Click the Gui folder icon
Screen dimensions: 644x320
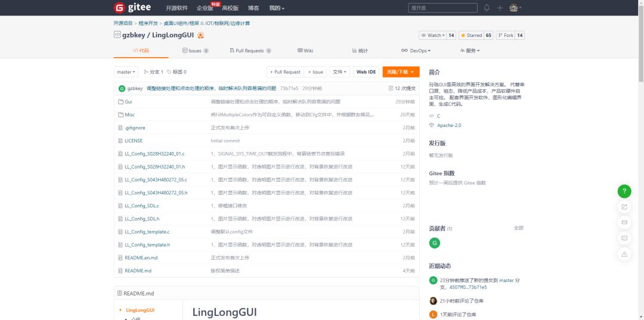[x=120, y=101]
